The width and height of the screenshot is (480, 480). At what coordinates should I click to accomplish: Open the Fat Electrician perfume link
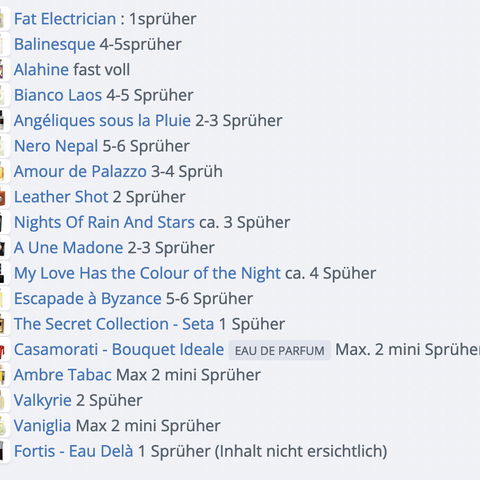65,19
